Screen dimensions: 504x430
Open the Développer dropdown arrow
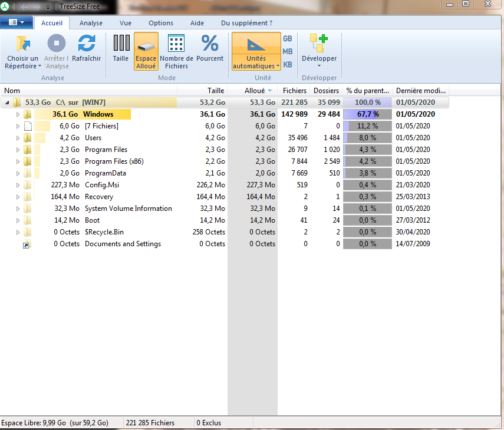319,66
